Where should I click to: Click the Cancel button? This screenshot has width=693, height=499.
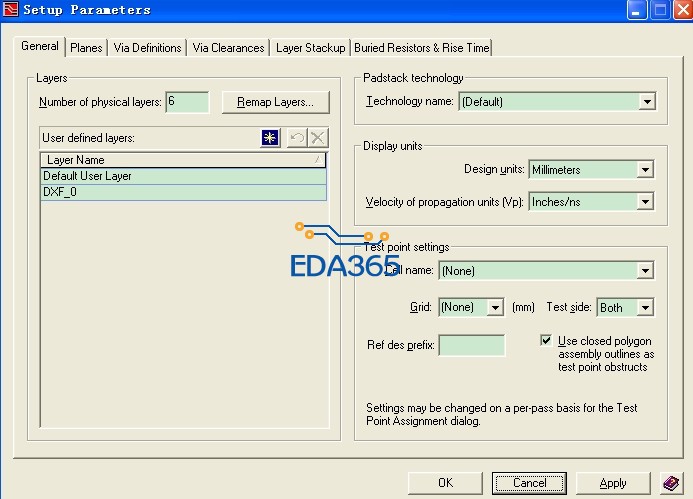tap(529, 483)
